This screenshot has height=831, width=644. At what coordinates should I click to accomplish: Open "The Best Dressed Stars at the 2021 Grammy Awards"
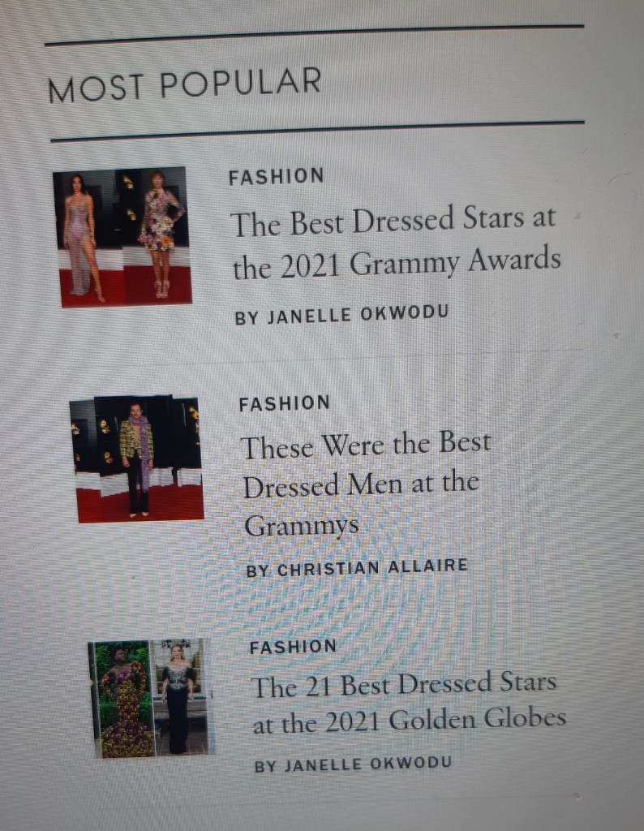[395, 243]
